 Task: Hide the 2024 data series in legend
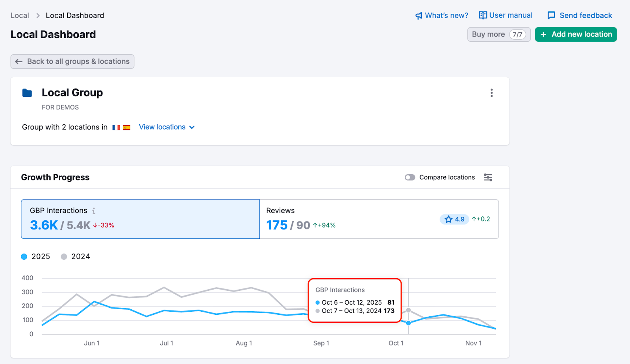pos(75,256)
